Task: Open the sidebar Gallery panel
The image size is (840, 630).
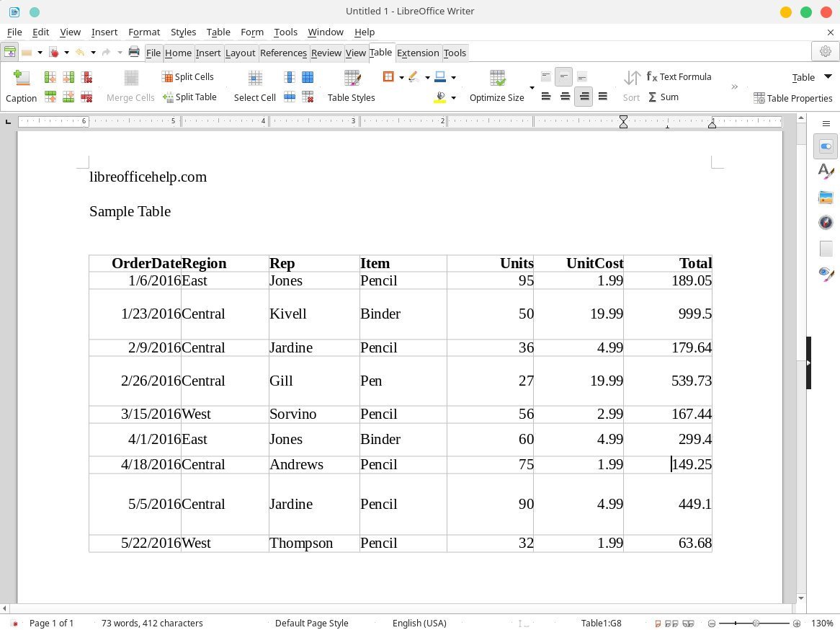Action: [826, 198]
